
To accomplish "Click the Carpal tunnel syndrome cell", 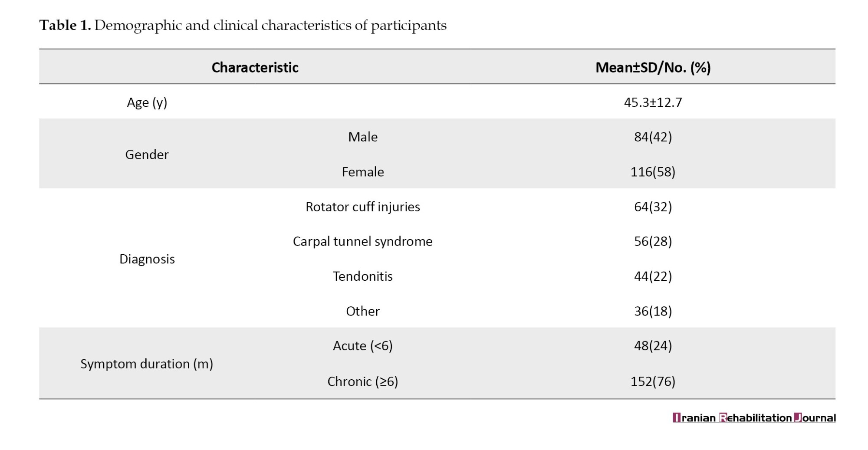I will (363, 241).
